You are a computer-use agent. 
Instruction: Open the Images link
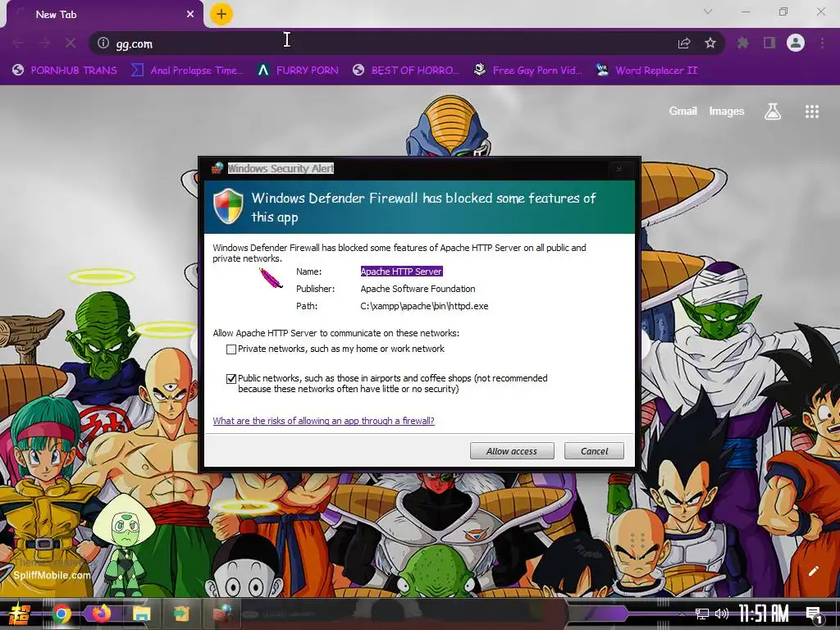tap(727, 111)
